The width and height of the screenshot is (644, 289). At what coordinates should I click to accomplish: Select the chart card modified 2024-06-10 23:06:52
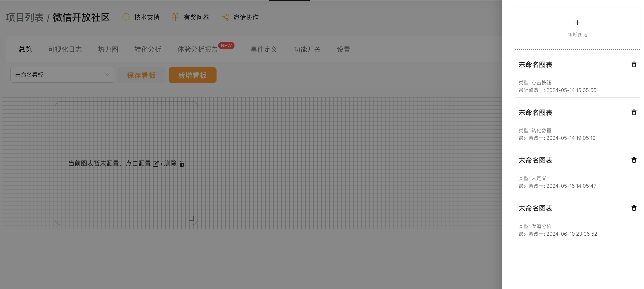pos(577,220)
